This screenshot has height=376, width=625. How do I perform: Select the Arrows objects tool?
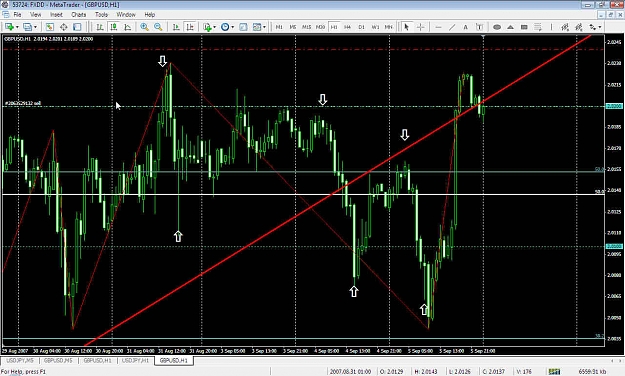pos(593,27)
